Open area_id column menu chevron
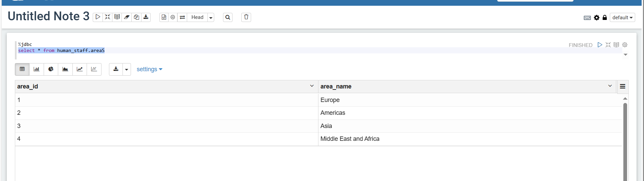This screenshot has width=644, height=181. click(312, 86)
